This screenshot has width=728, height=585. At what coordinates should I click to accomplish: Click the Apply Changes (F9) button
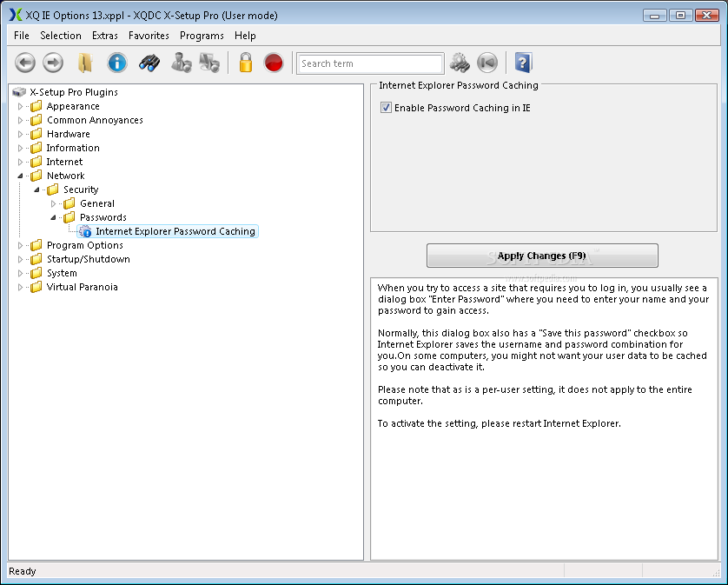pyautogui.click(x=542, y=256)
